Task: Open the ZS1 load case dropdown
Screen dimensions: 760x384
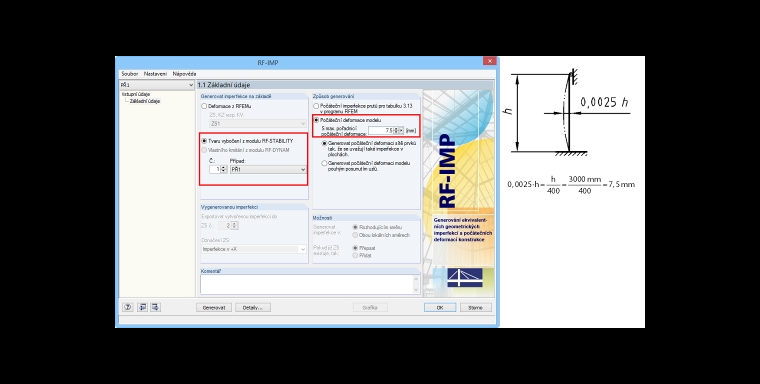Action: pos(258,124)
